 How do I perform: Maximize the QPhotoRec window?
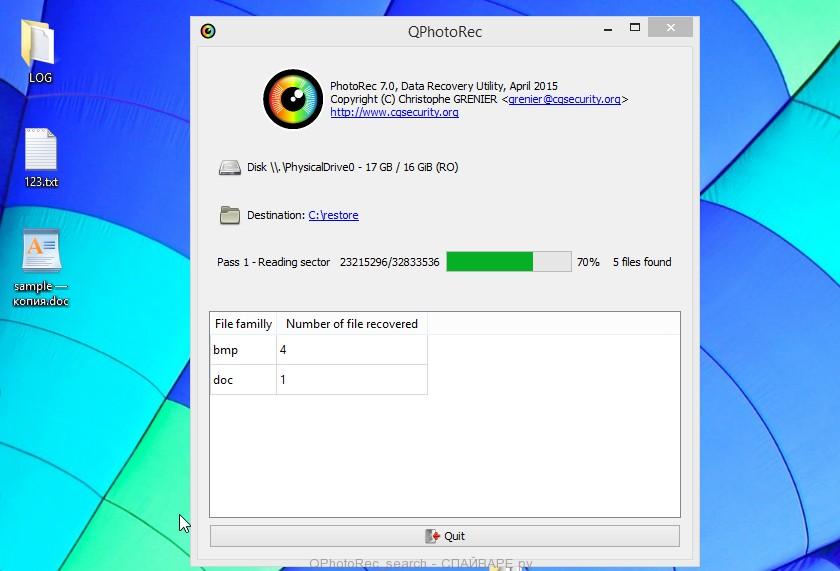[x=635, y=27]
